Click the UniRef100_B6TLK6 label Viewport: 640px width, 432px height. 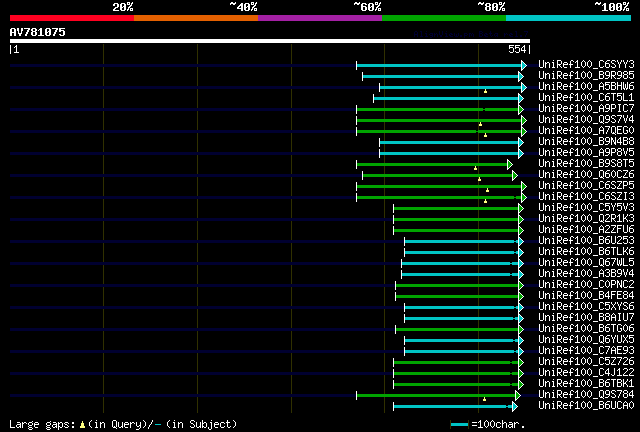coord(586,252)
